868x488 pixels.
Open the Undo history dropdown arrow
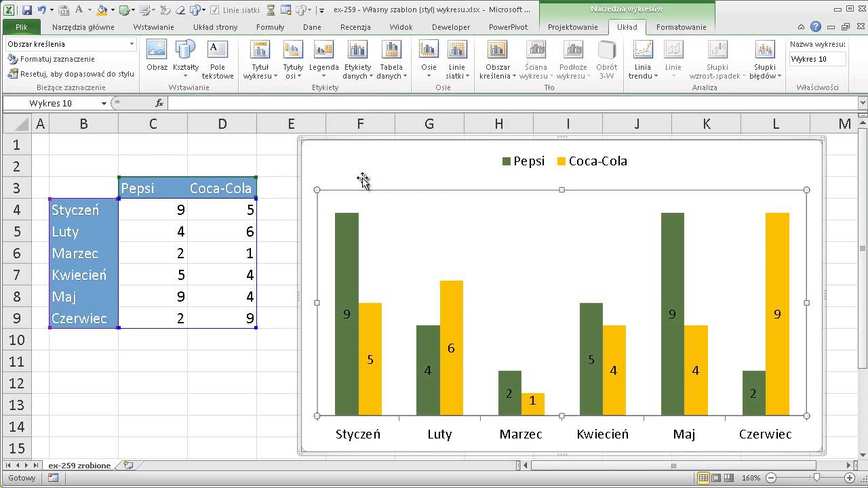tap(52, 10)
